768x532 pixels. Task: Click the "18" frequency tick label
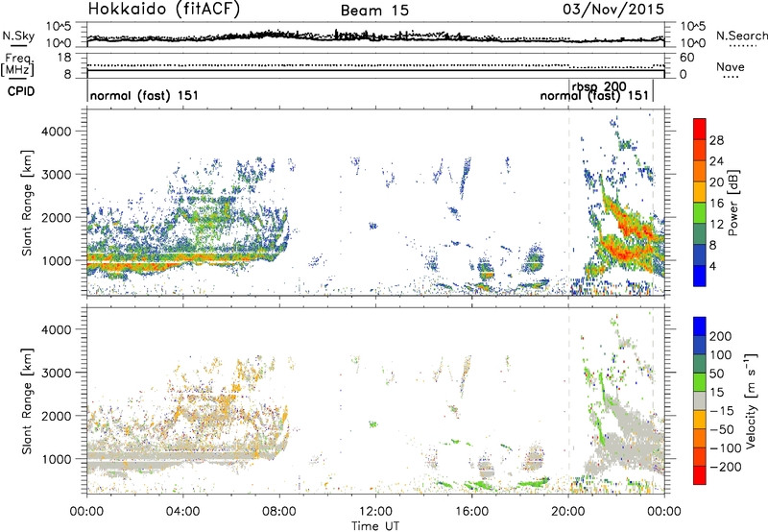click(64, 58)
